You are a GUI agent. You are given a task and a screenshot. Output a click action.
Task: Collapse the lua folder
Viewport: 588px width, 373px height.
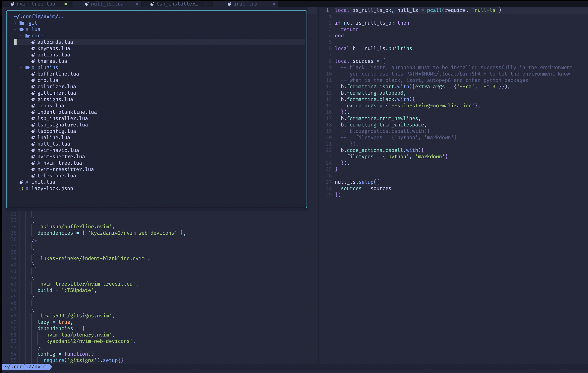tap(15, 29)
